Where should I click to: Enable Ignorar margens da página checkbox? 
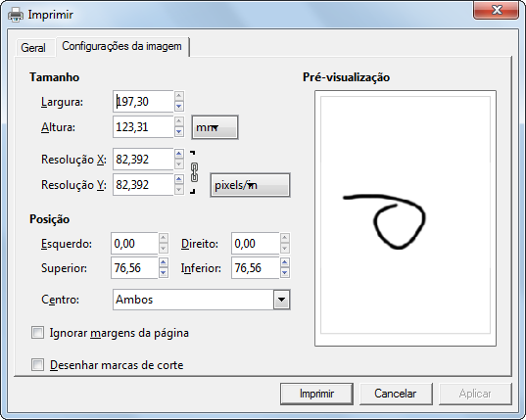pyautogui.click(x=37, y=333)
